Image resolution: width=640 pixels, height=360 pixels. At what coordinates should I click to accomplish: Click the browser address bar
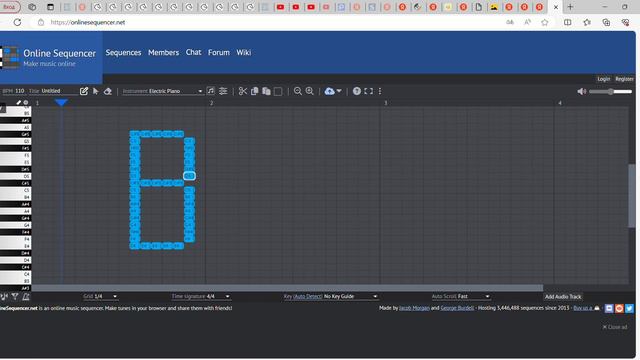tap(269, 22)
